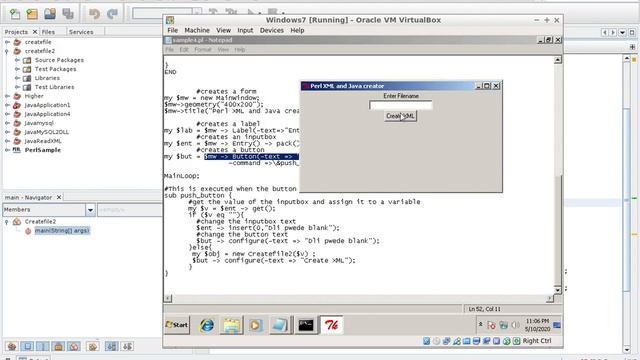Viewport: 640px width, 360px height.
Task: Click the Save All toolbar icon
Action: (68, 14)
